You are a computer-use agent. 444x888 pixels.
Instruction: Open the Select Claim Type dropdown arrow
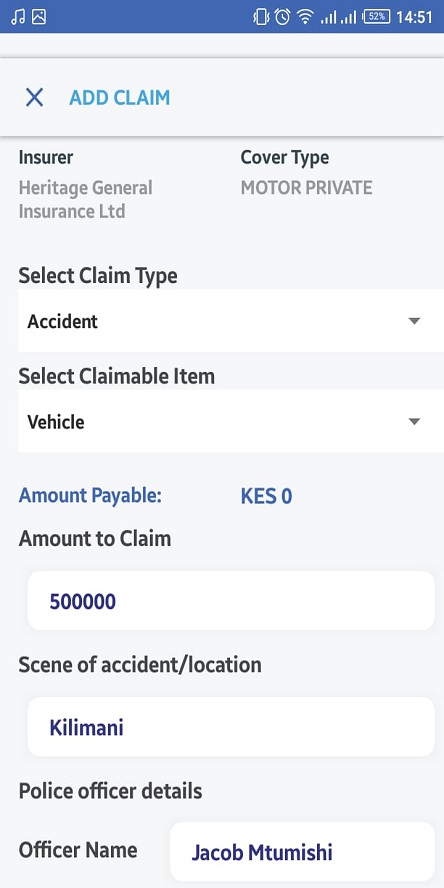(x=415, y=321)
